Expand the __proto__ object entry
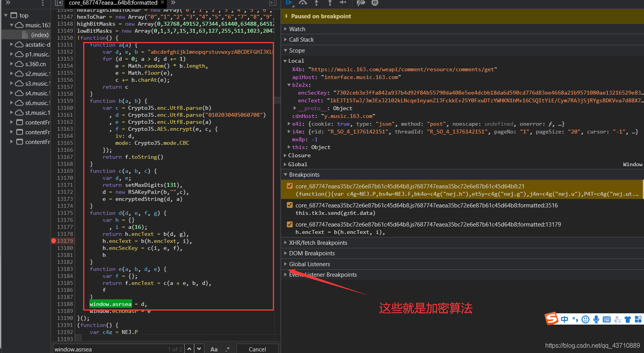The width and height of the screenshot is (644, 353). 295,108
